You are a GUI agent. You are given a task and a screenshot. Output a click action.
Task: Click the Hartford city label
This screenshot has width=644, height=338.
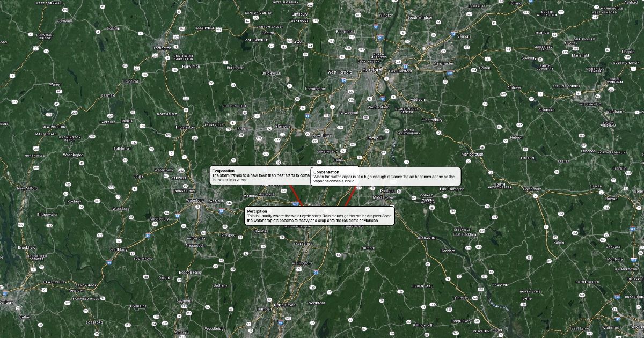[371, 70]
